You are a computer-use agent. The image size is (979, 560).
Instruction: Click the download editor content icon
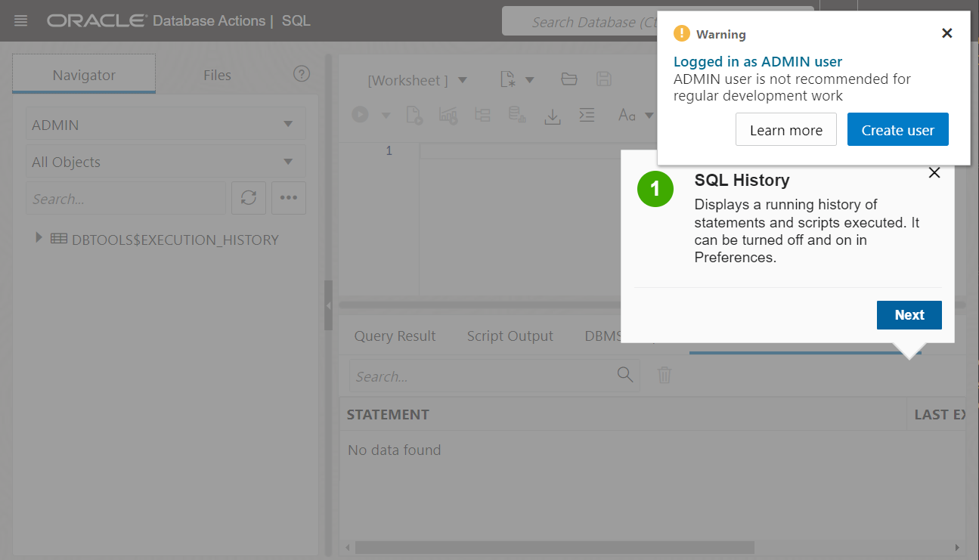pos(553,116)
